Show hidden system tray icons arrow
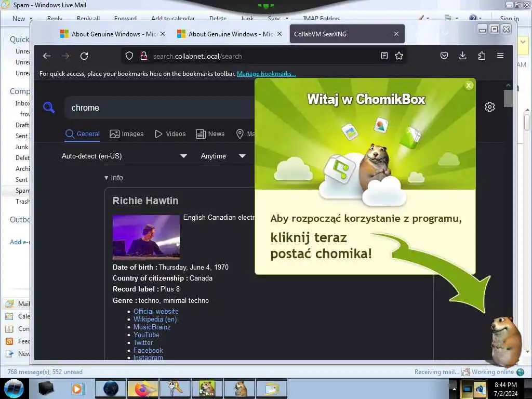The width and height of the screenshot is (532, 399). tap(454, 389)
